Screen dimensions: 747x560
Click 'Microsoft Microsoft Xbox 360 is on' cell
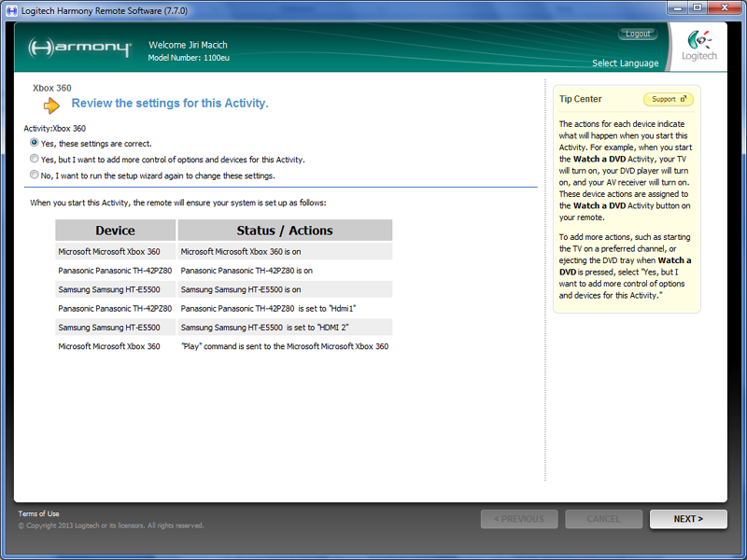(285, 251)
